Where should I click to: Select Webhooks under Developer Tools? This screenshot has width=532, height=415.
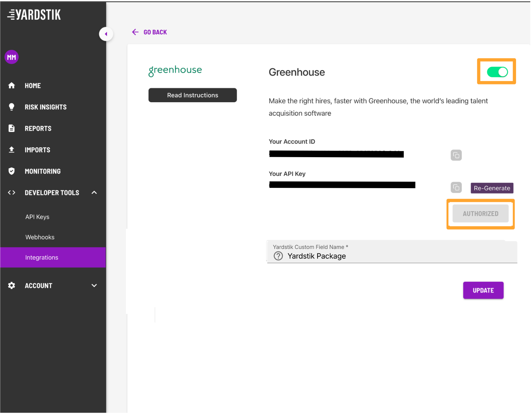point(40,237)
